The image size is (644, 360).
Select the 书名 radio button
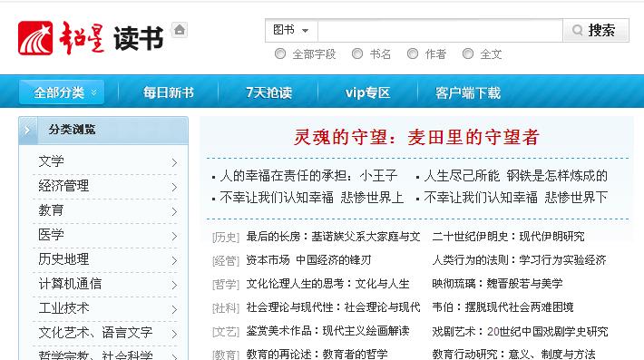point(357,54)
